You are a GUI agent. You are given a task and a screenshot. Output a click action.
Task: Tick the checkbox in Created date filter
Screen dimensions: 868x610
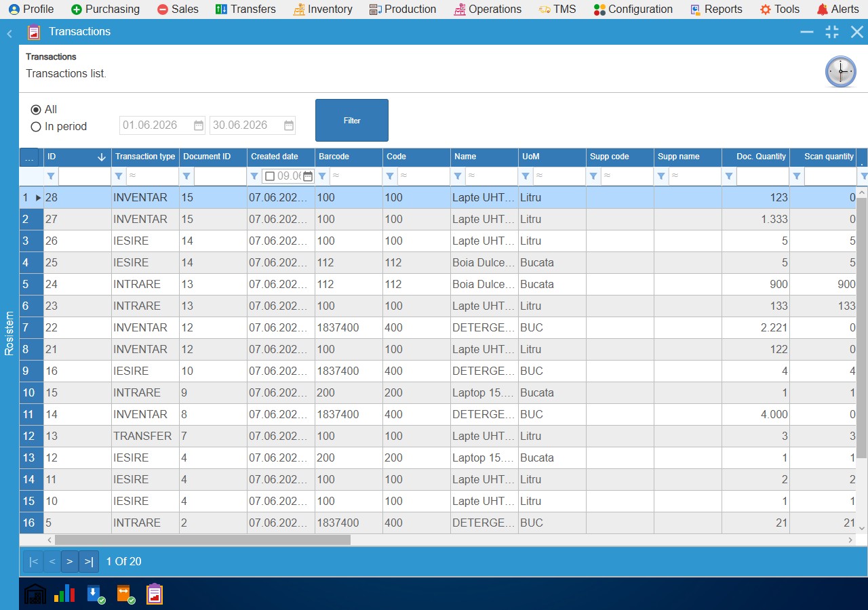tap(270, 176)
